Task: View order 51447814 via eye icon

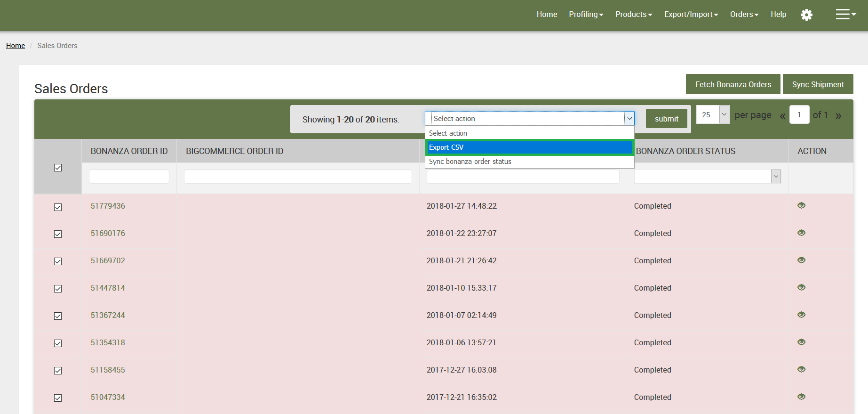Action: [802, 287]
